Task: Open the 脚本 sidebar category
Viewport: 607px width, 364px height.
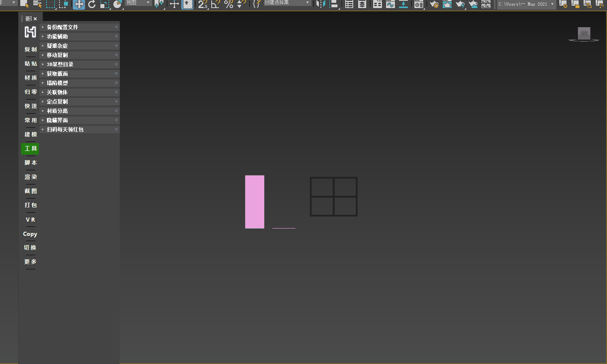Action: coord(30,163)
